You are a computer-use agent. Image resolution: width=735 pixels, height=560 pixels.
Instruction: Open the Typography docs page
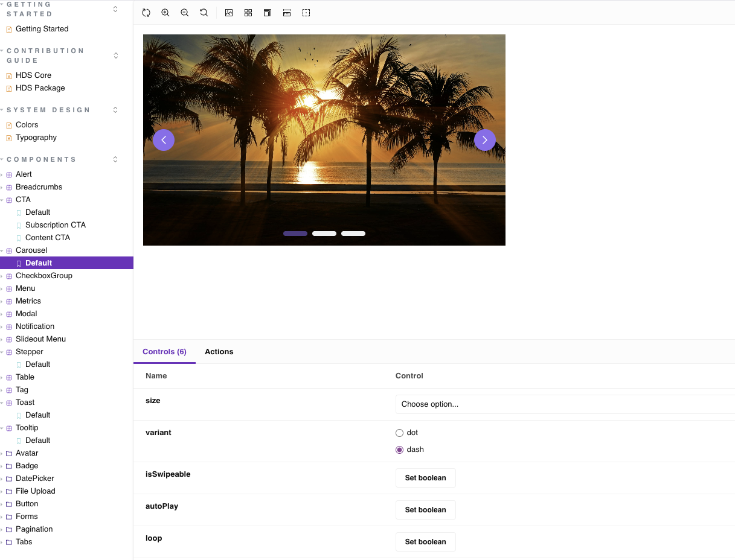point(36,138)
